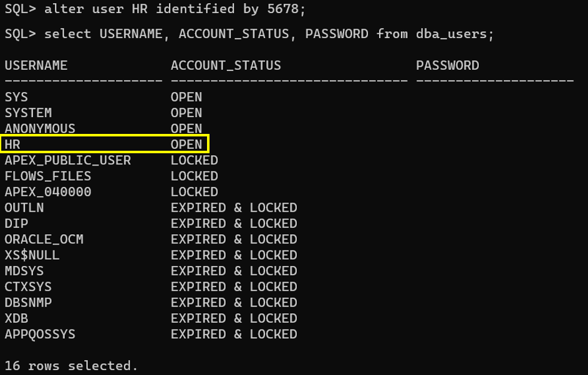Click the OUTLN username entry
This screenshot has height=375, width=588.
click(x=24, y=207)
